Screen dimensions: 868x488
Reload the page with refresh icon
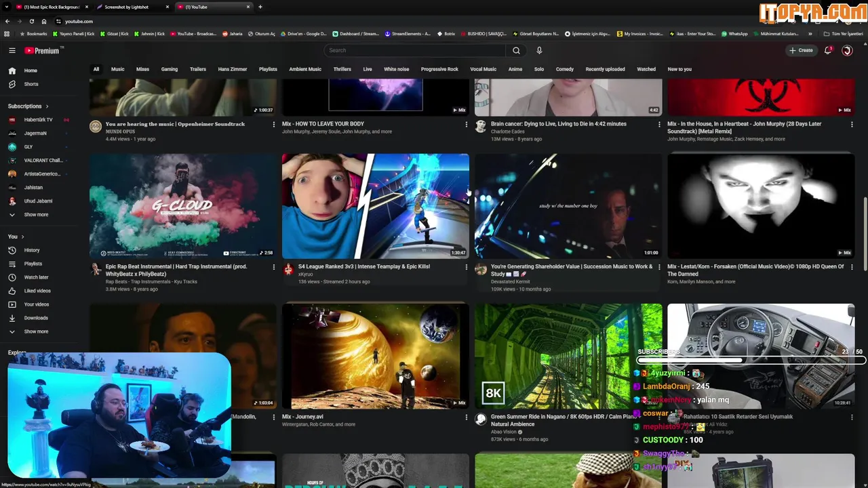[x=31, y=21]
